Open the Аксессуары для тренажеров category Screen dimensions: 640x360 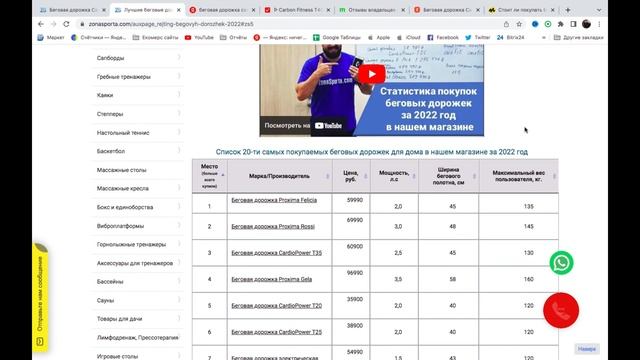(135, 263)
